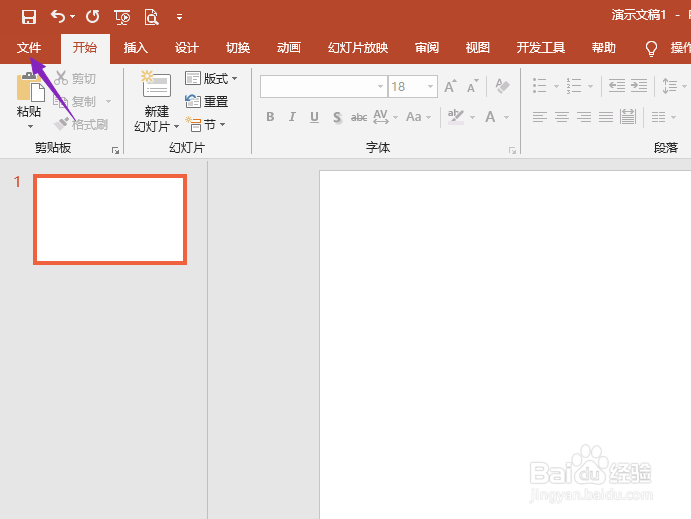Click the 复制 button
691x519 pixels.
click(x=74, y=102)
